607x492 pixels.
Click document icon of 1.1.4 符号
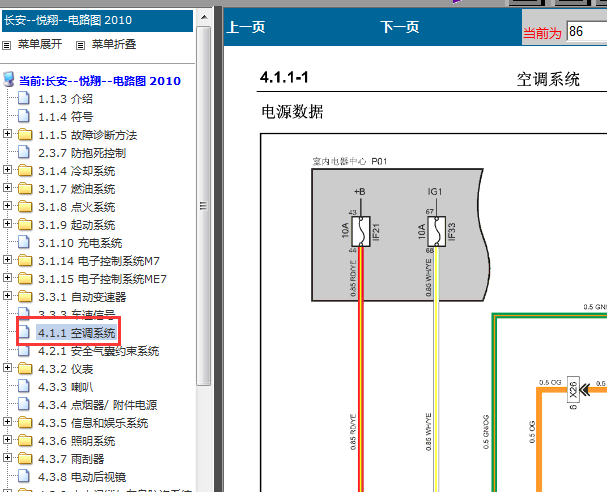(24, 116)
